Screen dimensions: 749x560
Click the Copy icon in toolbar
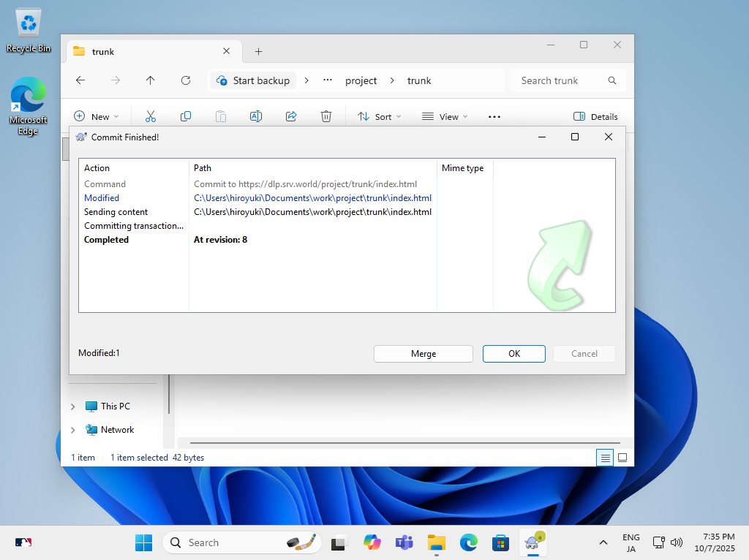(x=186, y=116)
